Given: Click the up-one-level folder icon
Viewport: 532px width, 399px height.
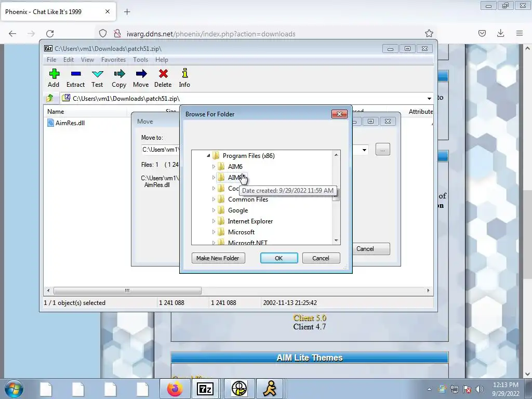Looking at the screenshot, I should point(50,98).
